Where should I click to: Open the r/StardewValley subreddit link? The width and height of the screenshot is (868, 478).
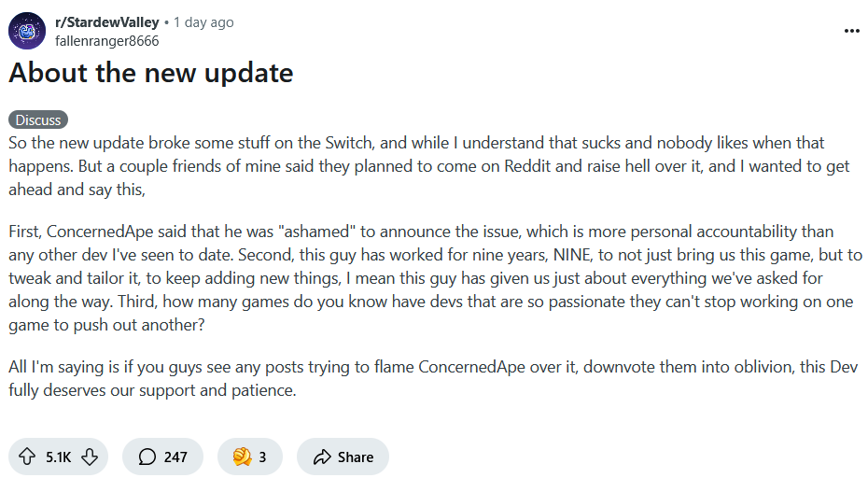pyautogui.click(x=106, y=22)
